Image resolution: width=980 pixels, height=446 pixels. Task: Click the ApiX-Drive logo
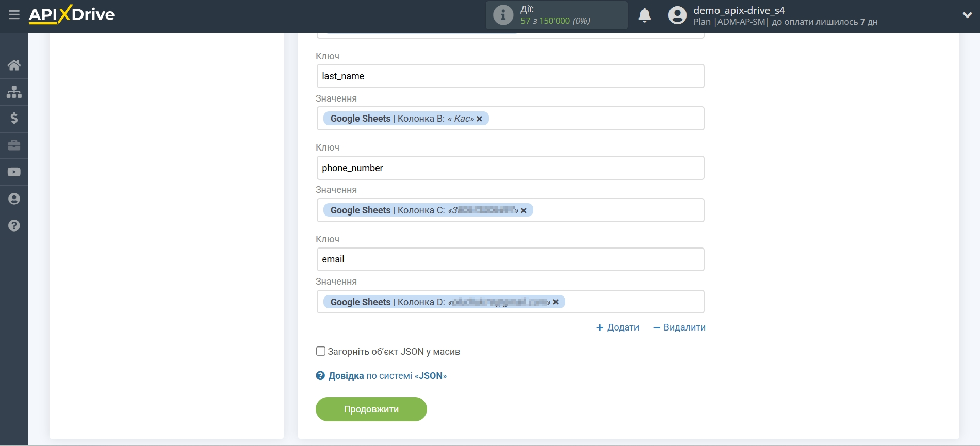click(x=72, y=14)
